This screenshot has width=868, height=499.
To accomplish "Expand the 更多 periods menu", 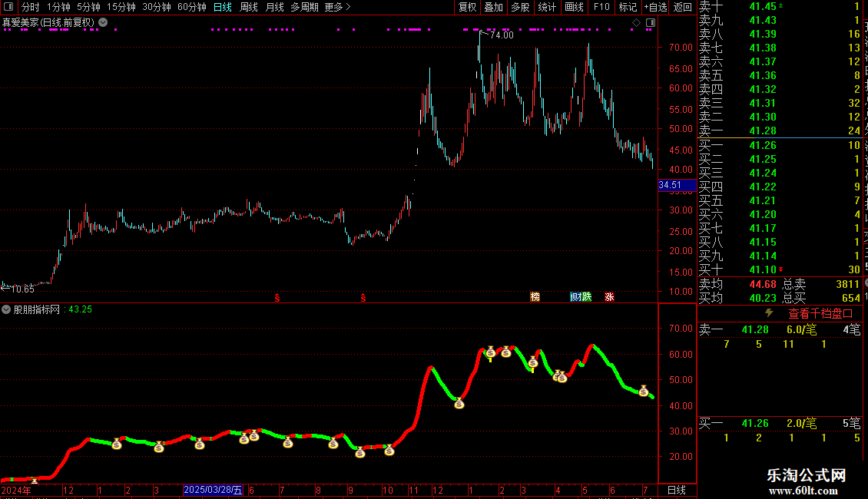I will click(x=337, y=7).
